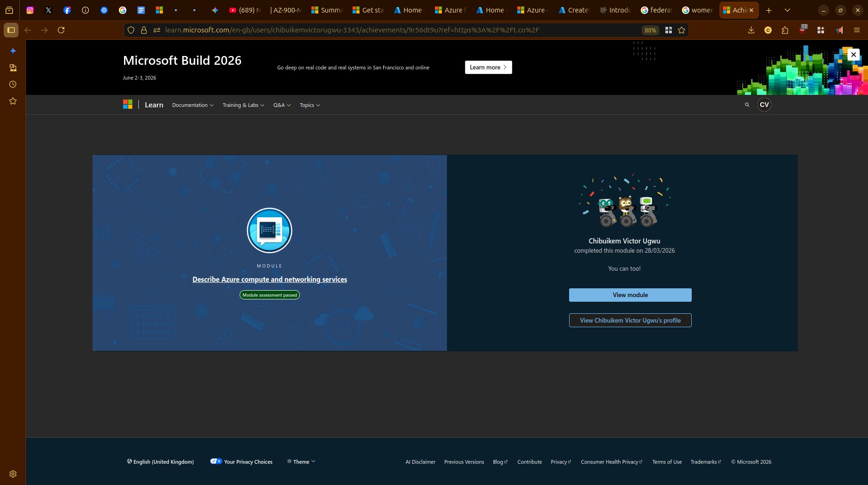This screenshot has width=868, height=485.
Task: Open the Blog footer link
Action: pos(500,462)
